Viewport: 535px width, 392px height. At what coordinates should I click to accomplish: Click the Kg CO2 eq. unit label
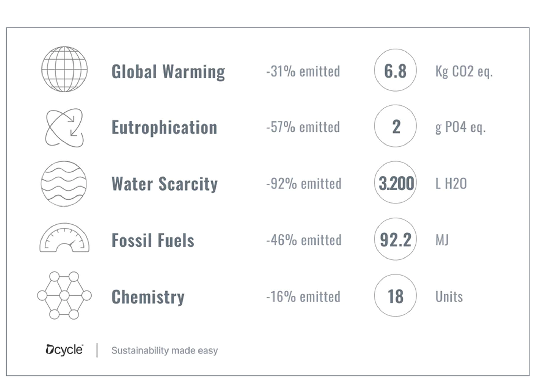pyautogui.click(x=464, y=71)
